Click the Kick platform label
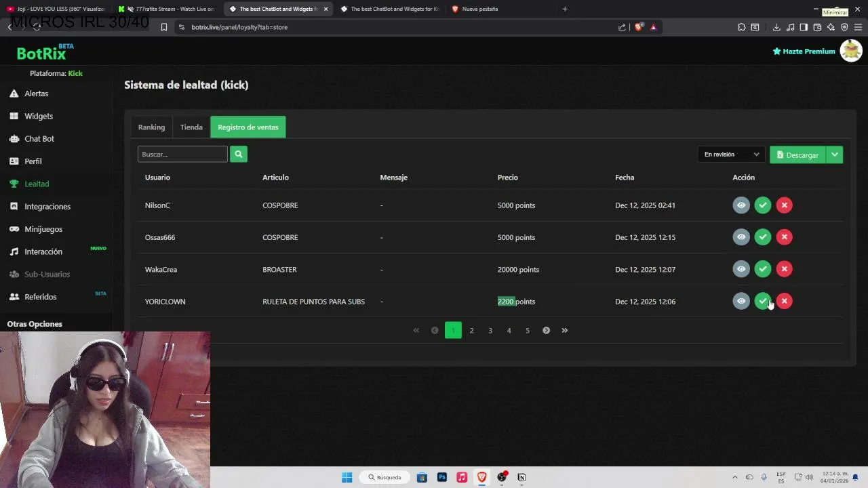This screenshot has width=868, height=488. pos(75,73)
